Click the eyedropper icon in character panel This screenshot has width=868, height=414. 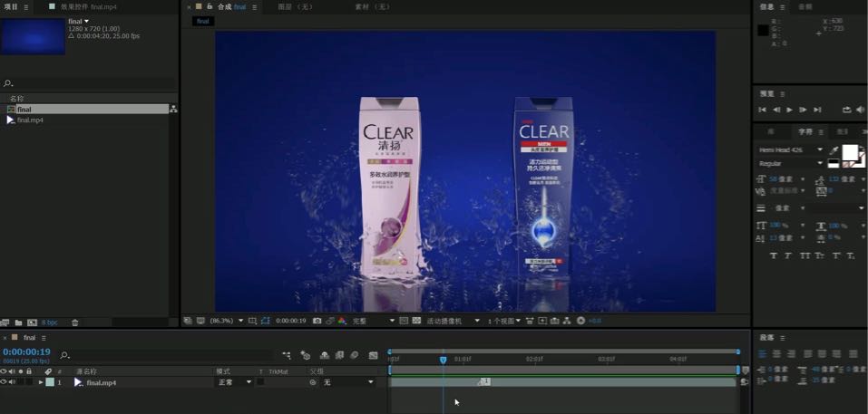pos(834,149)
